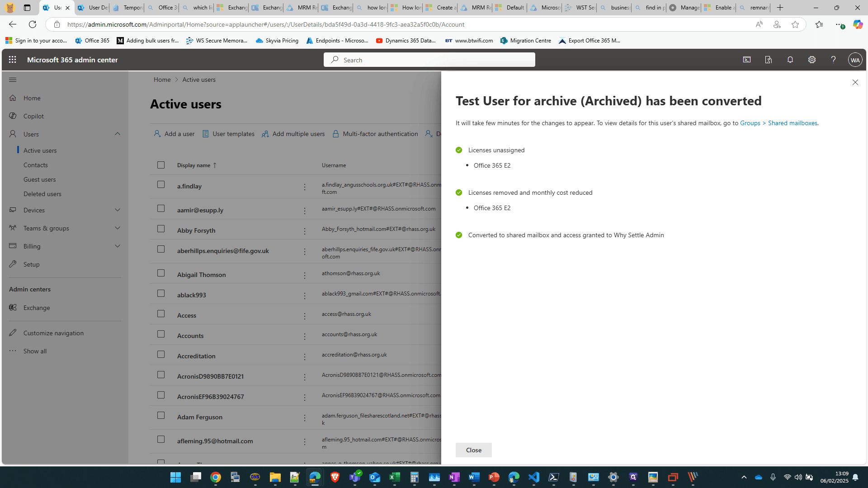Viewport: 868px width, 488px height.
Task: Close the conversion details panel
Action: [855, 82]
